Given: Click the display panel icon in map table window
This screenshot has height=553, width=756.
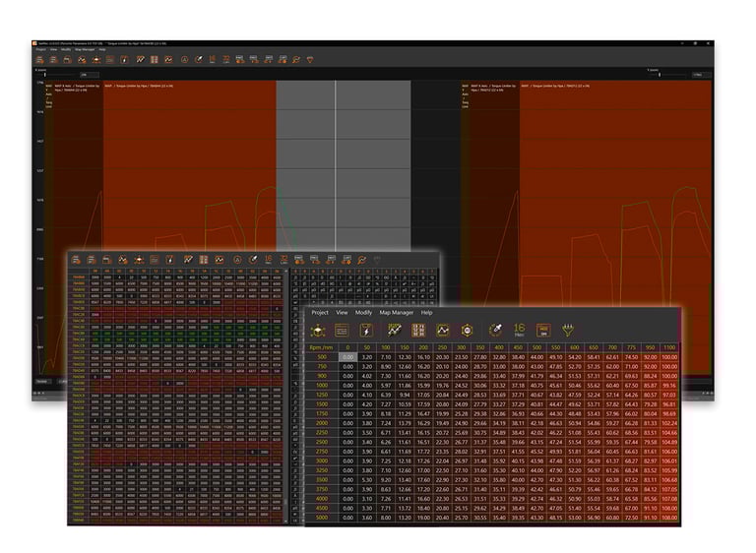Looking at the screenshot, I should click(x=543, y=331).
